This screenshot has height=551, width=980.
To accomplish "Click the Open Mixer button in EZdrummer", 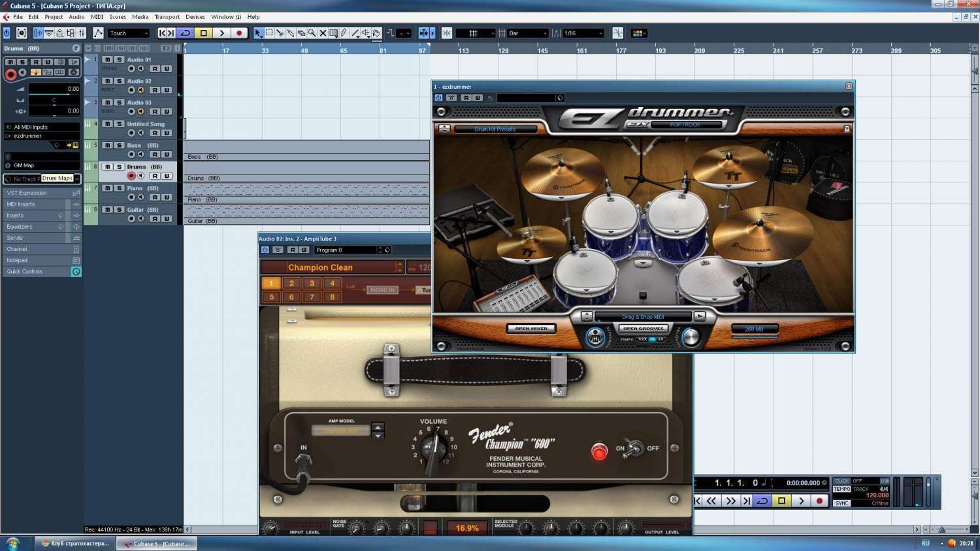I will 531,329.
